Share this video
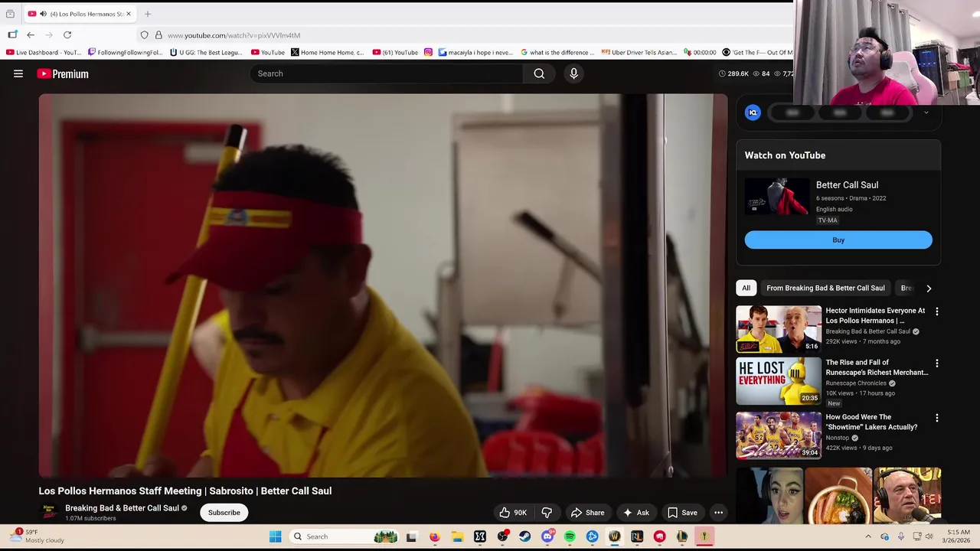This screenshot has width=980, height=551. click(587, 513)
